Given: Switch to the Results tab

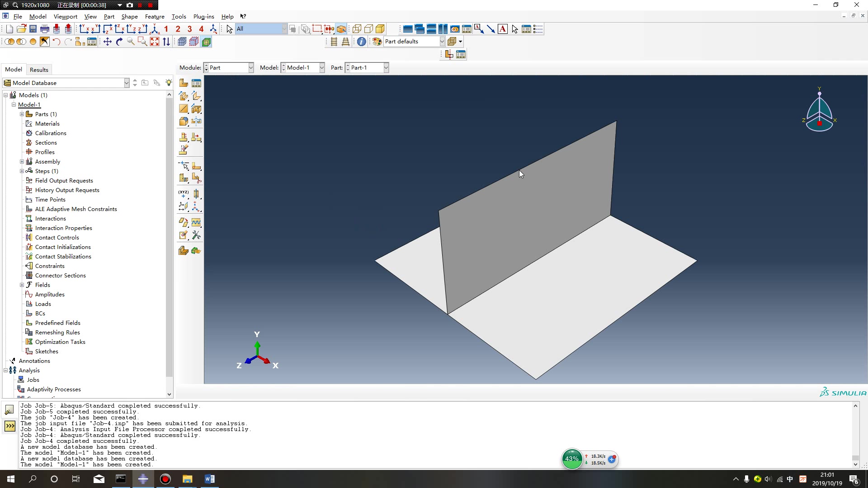Looking at the screenshot, I should coord(39,69).
